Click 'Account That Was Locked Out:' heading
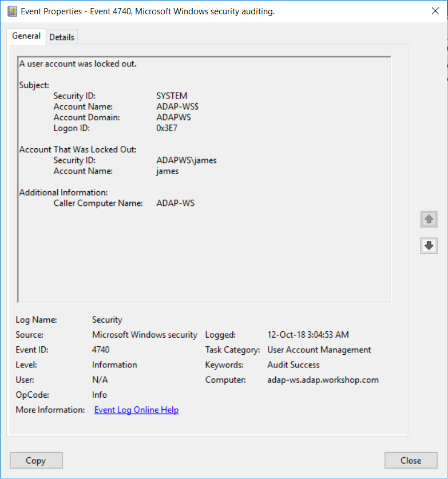The height and width of the screenshot is (479, 448). [x=78, y=149]
